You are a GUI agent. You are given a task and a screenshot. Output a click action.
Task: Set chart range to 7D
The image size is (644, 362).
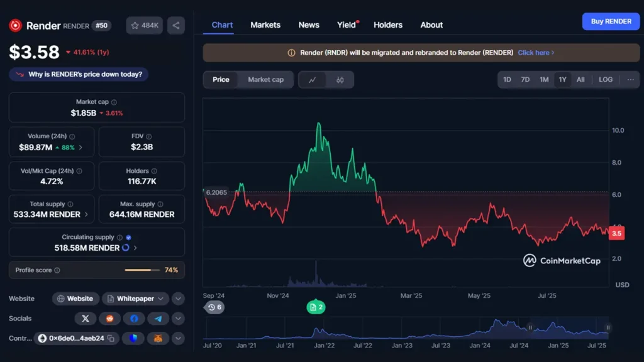point(525,80)
